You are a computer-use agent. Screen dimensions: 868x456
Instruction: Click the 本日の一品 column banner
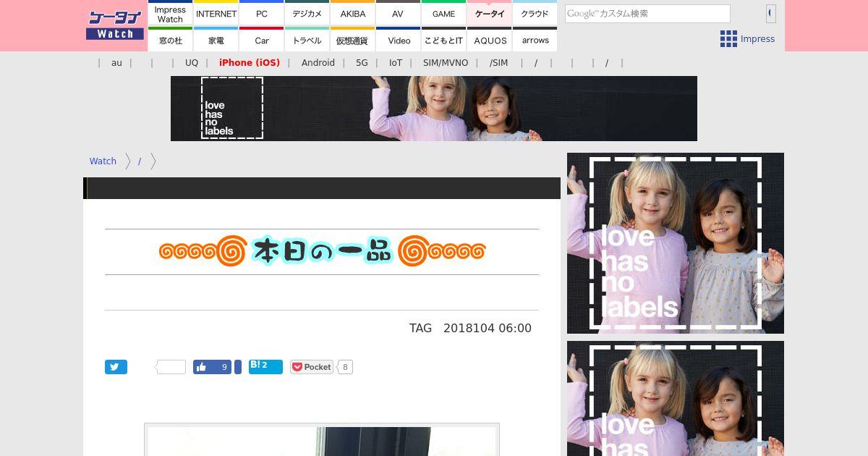[322, 251]
